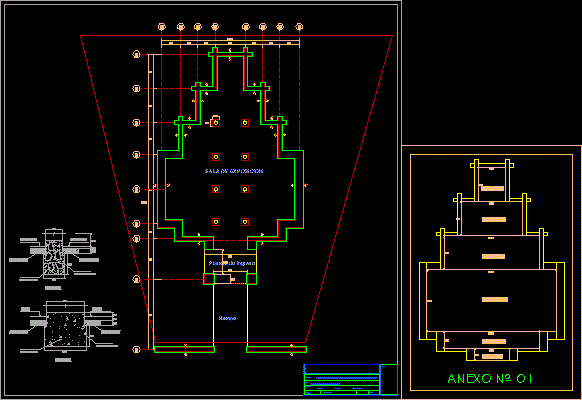Select the orange label in annex's topmost room
Image resolution: width=582 pixels, height=400 pixels.
[493, 188]
